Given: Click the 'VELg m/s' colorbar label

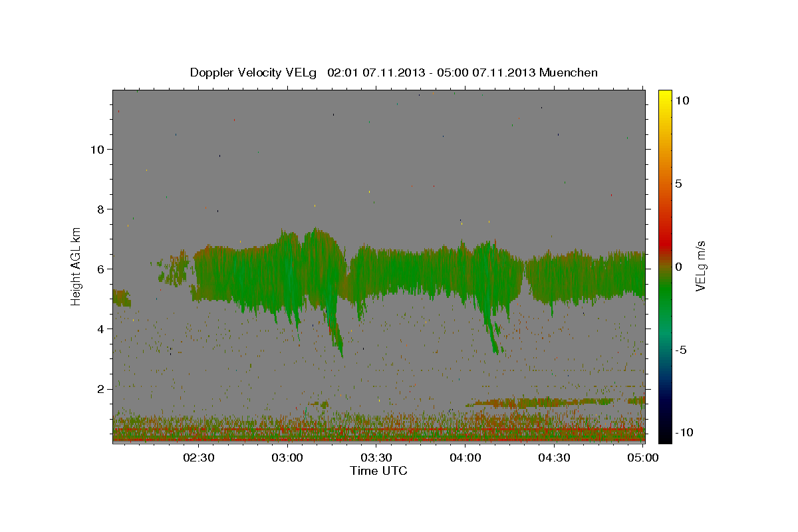Looking at the screenshot, I should tap(701, 267).
